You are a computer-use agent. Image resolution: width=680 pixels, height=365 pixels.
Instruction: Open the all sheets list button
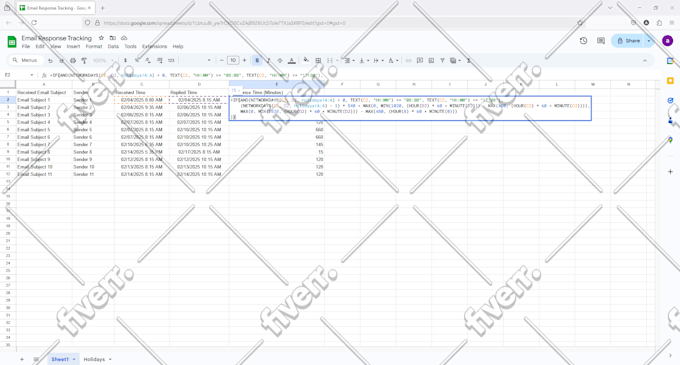pyautogui.click(x=36, y=359)
